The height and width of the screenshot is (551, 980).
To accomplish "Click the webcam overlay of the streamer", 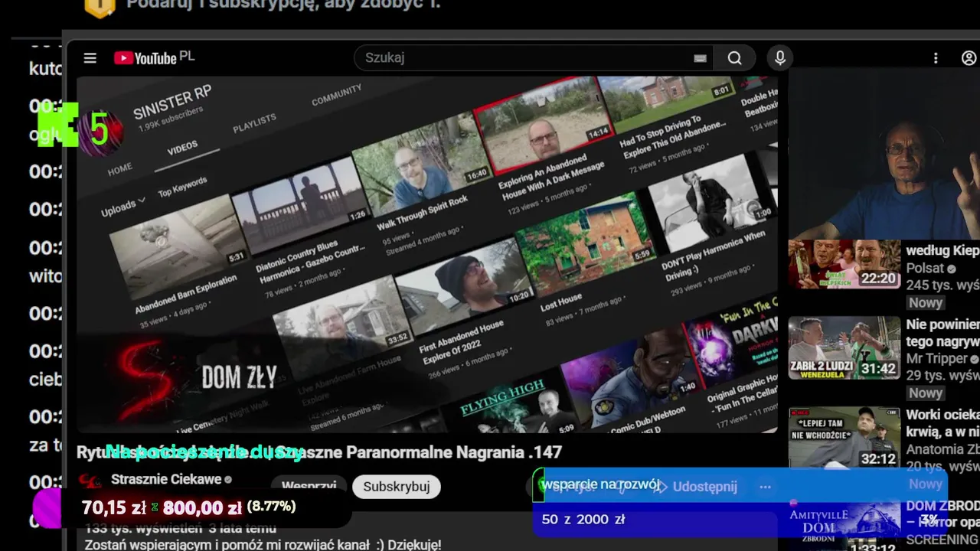I will tap(884, 154).
